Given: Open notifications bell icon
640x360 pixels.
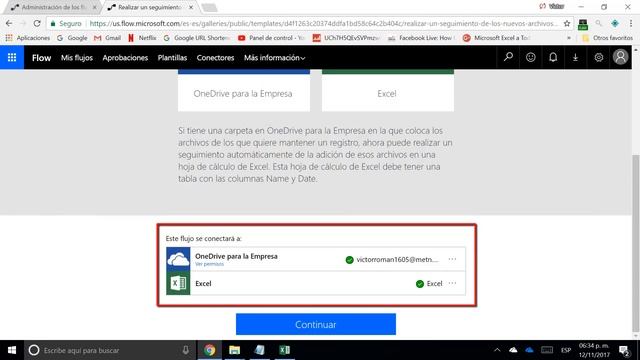Looking at the screenshot, I should click(x=553, y=57).
